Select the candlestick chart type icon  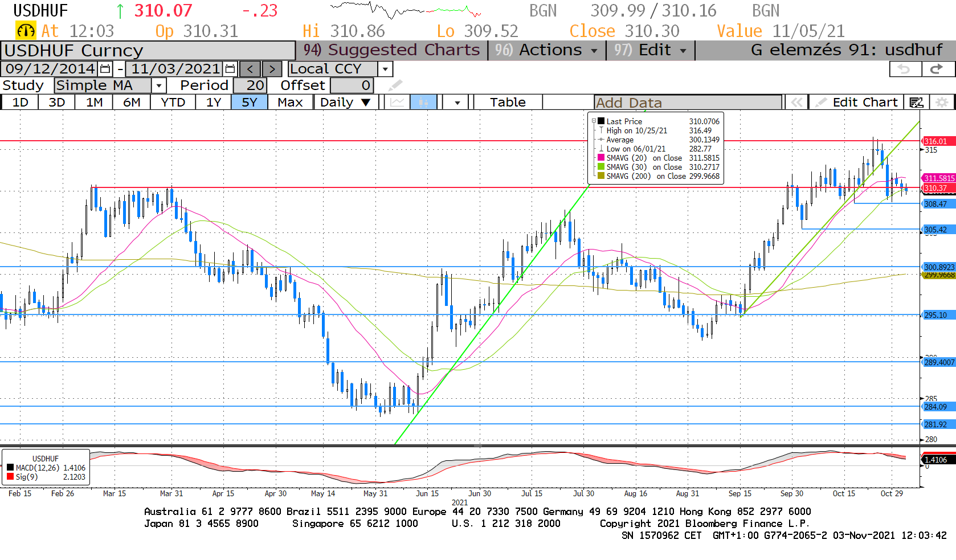coord(423,103)
